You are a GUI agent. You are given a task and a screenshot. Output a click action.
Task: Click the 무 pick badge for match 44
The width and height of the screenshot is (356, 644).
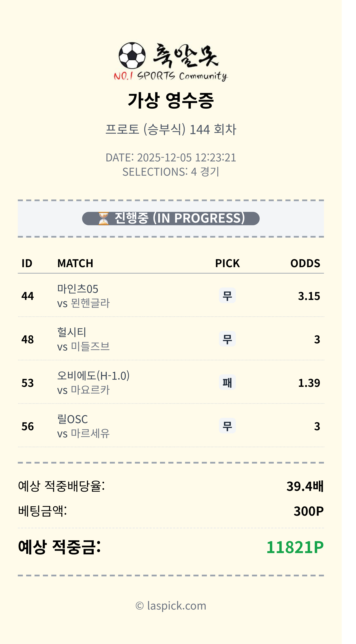(227, 296)
